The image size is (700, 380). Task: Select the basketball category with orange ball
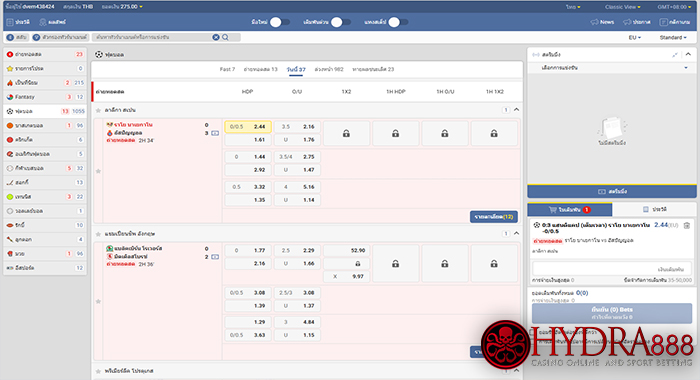45,125
